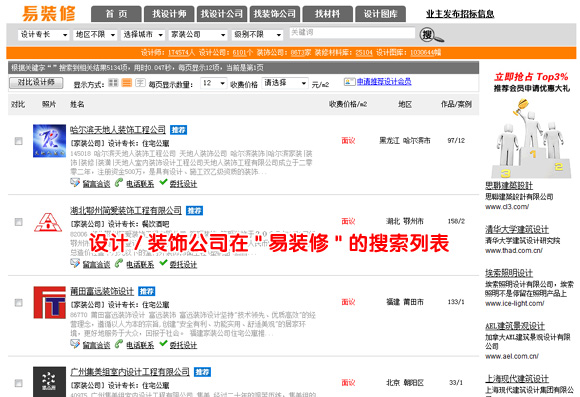The image size is (580, 397).
Task: Open the 设计专长 dropdown
Action: point(43,35)
